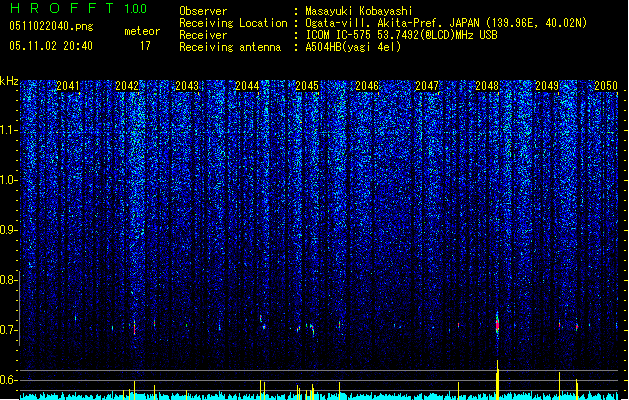Click the 'Observer' field label
Screen dimensions: 629x400
pyautogui.click(x=203, y=11)
